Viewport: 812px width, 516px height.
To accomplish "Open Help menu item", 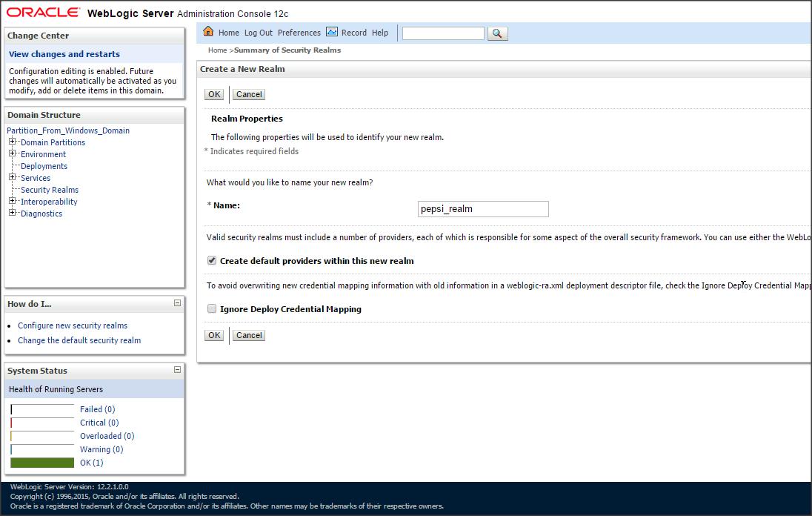I will 379,33.
